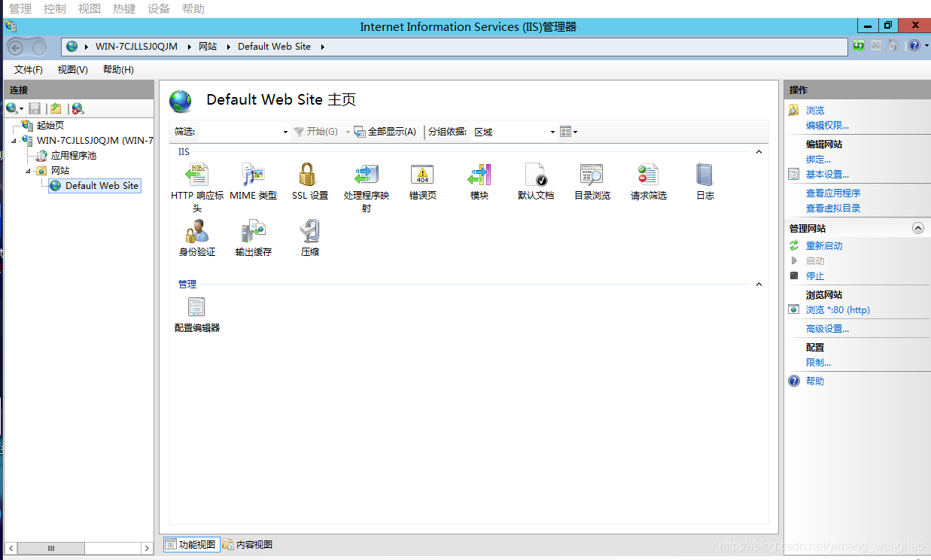
Task: Click the help icon at top right
Action: (x=914, y=46)
